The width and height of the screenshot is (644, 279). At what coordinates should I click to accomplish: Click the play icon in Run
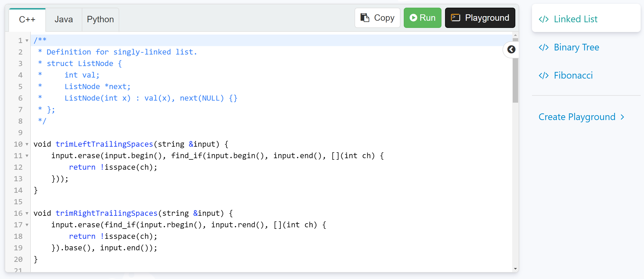[413, 18]
